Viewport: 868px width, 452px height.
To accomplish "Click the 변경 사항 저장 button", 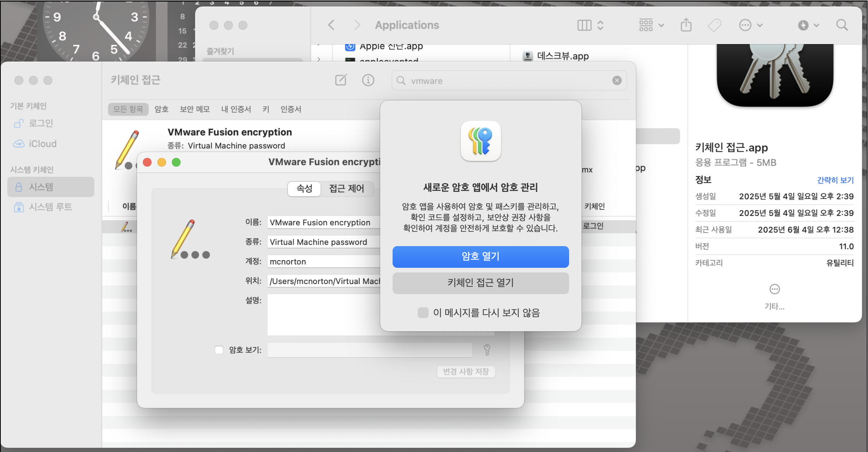I will (x=466, y=372).
